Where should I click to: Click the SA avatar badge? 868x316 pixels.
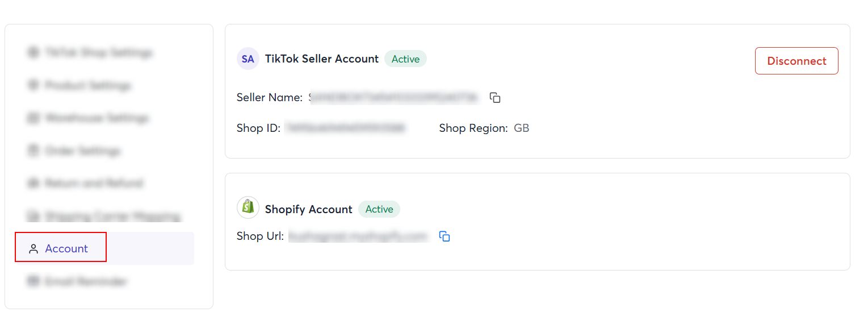pyautogui.click(x=248, y=59)
